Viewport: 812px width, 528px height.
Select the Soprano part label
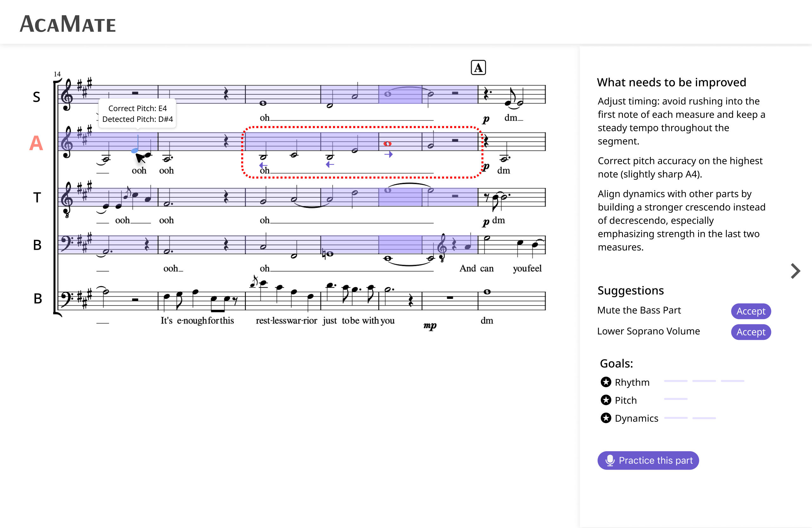[36, 97]
